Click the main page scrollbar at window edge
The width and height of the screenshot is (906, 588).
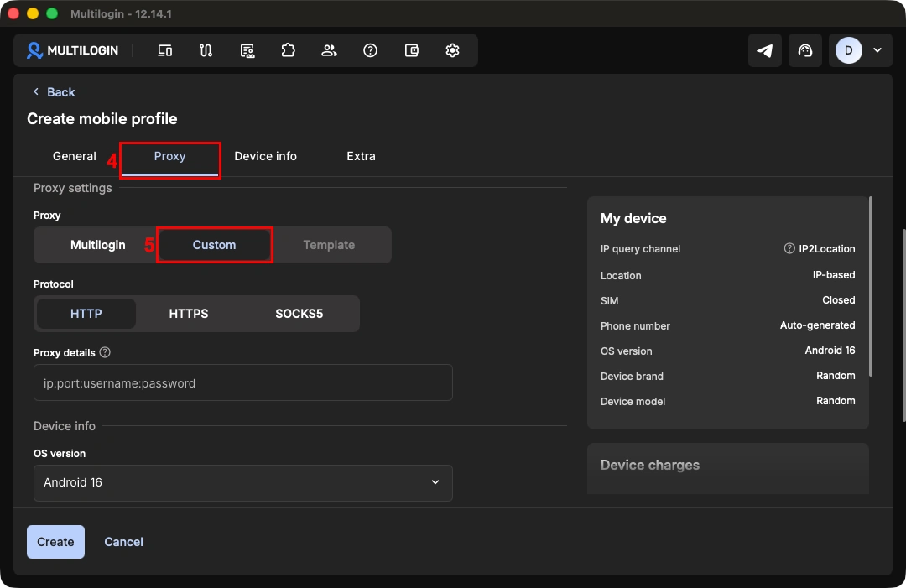click(x=903, y=325)
